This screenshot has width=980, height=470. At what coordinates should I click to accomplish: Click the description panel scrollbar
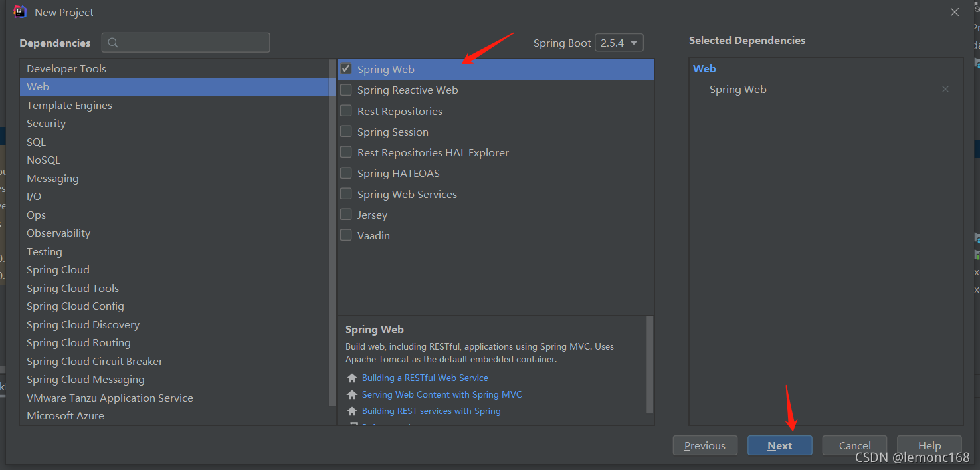[650, 364]
